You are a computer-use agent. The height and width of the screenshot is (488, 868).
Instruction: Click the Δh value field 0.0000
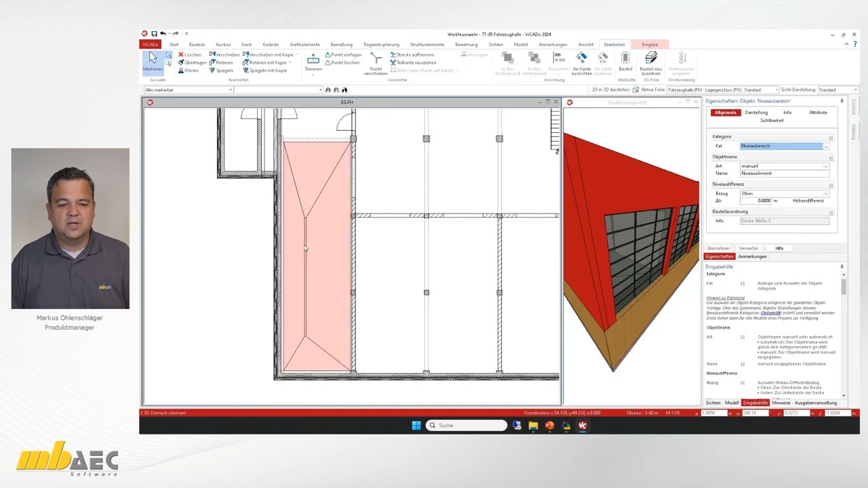pos(756,201)
